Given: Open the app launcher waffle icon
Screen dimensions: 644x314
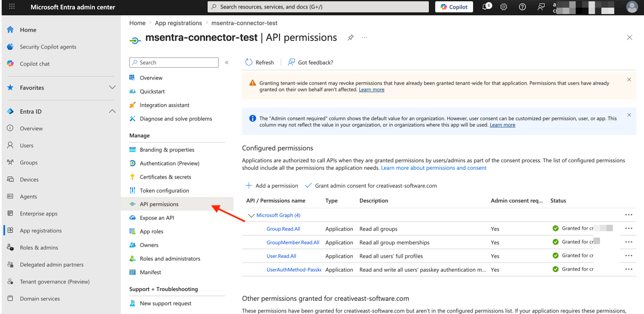Looking at the screenshot, I should 12,6.
